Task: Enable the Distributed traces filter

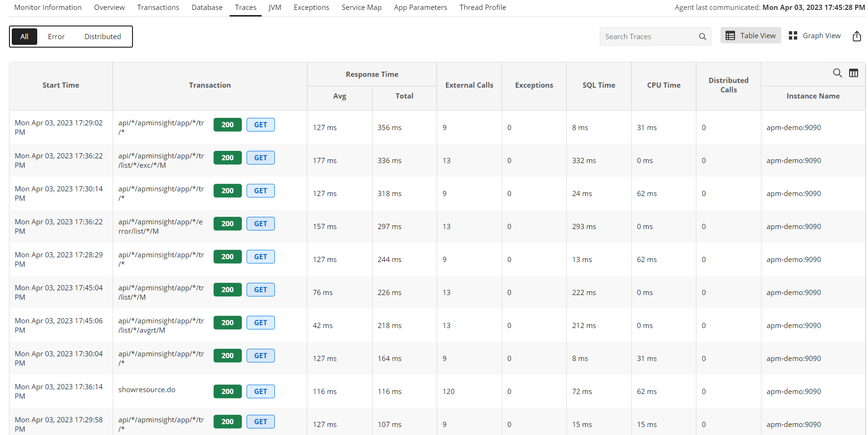Action: coord(102,36)
